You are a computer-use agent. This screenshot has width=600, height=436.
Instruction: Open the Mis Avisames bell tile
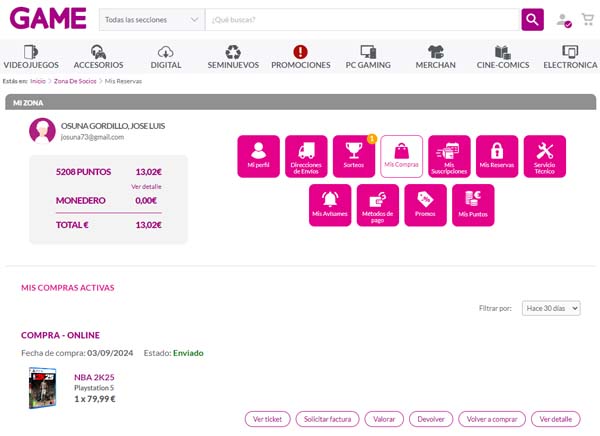(x=330, y=205)
